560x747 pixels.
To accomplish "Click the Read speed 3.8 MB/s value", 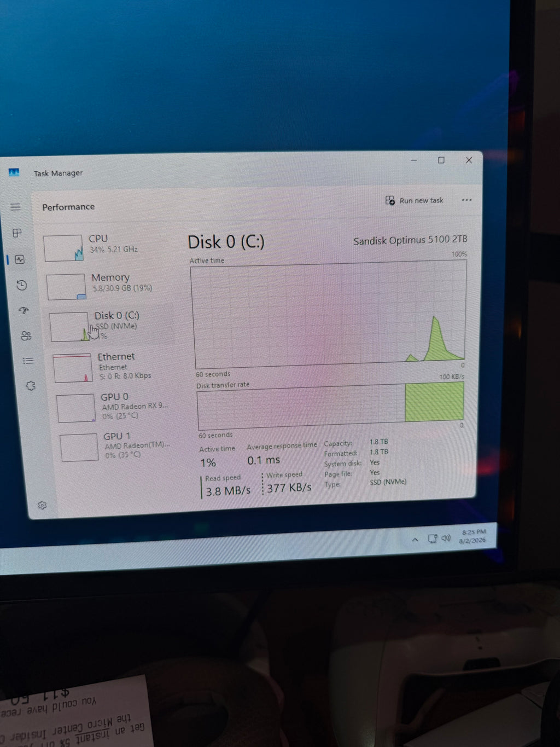I will coord(228,491).
